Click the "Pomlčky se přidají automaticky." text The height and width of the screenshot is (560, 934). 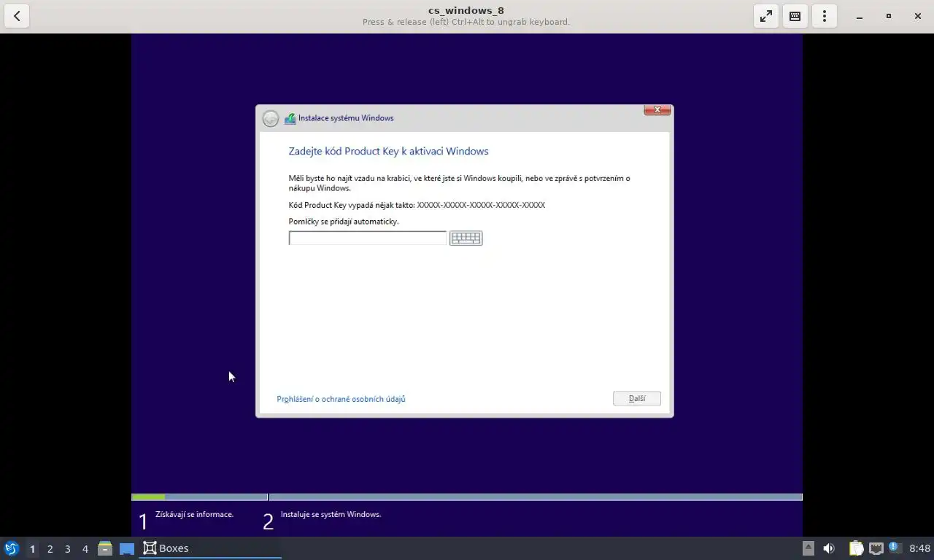(x=344, y=221)
